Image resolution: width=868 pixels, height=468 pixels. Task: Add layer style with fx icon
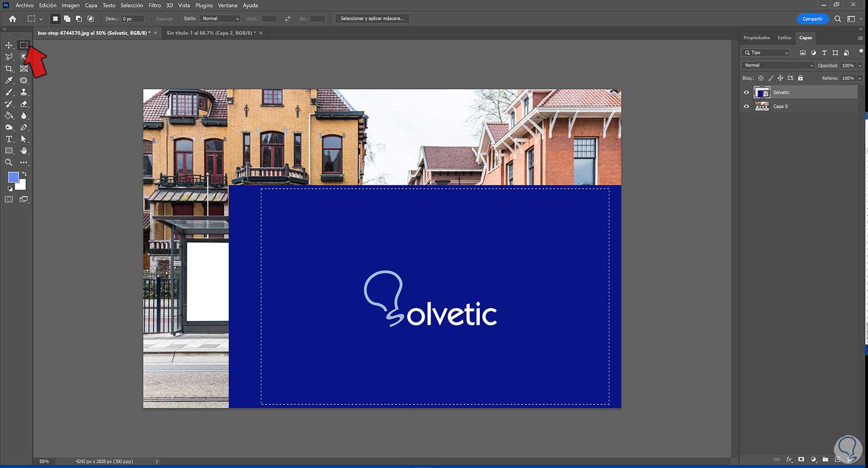(789, 459)
